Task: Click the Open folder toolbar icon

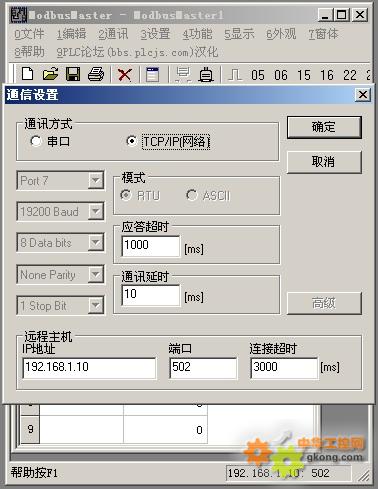Action: (x=50, y=74)
